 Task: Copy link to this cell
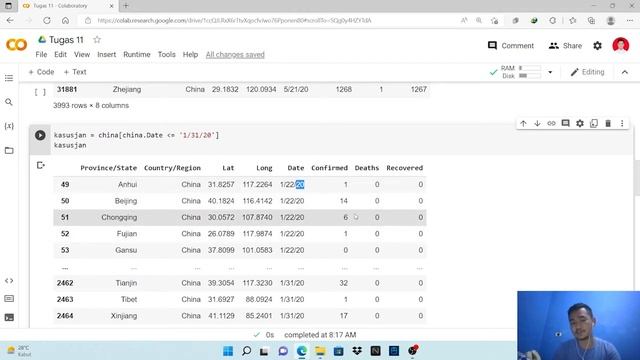pos(551,123)
